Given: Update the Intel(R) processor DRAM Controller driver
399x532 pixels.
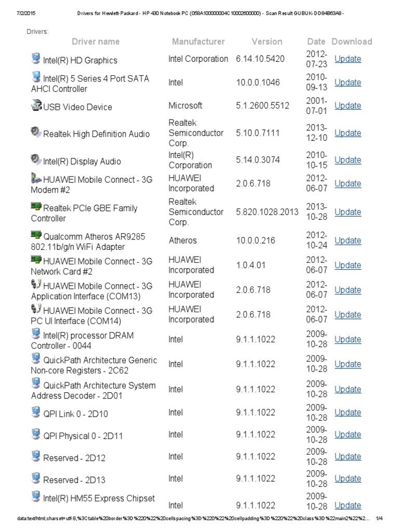Looking at the screenshot, I should pos(348,339).
